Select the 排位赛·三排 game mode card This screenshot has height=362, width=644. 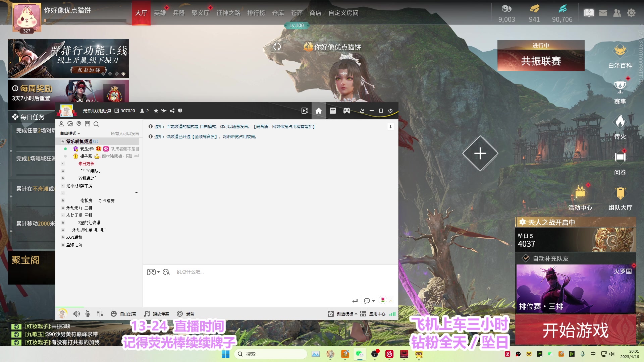pos(576,289)
